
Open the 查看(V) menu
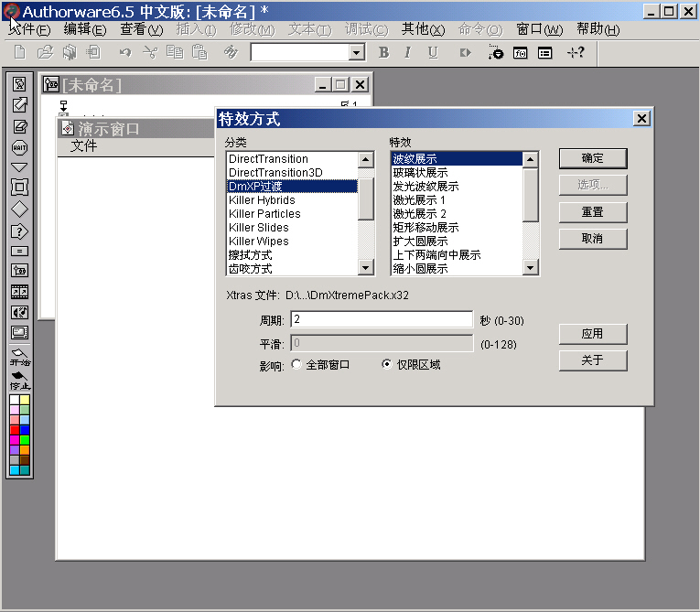[x=142, y=29]
